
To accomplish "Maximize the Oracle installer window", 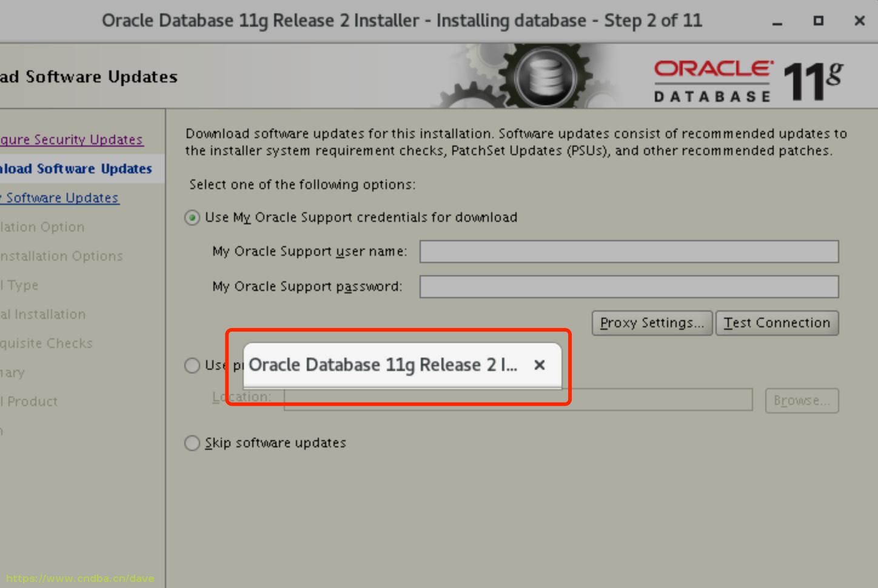I will (818, 21).
